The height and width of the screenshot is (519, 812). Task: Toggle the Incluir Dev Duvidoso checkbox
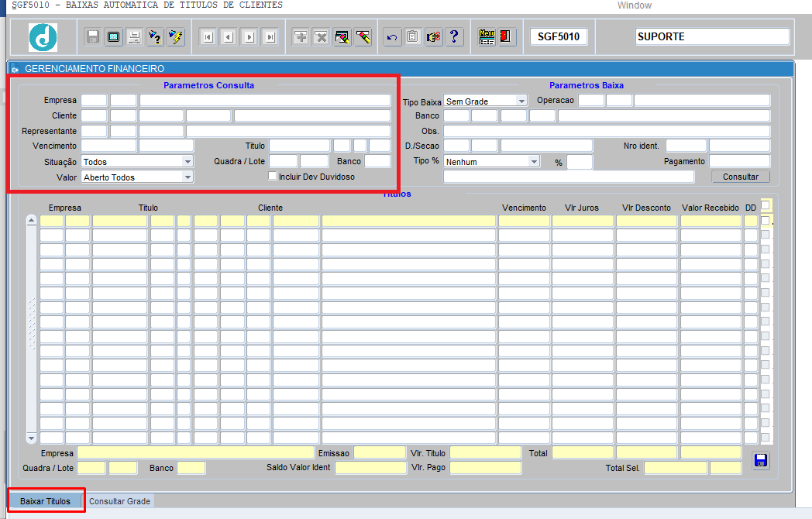click(273, 176)
